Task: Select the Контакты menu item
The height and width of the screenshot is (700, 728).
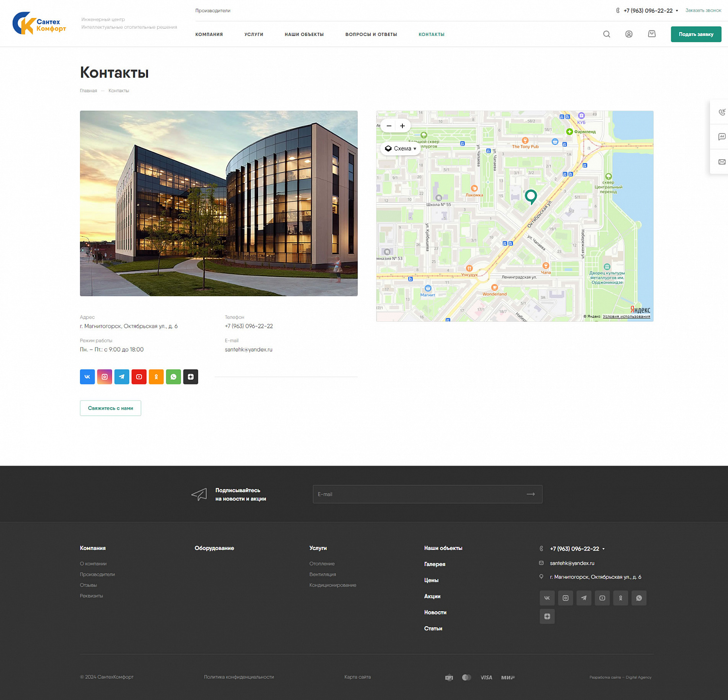Action: (x=431, y=34)
